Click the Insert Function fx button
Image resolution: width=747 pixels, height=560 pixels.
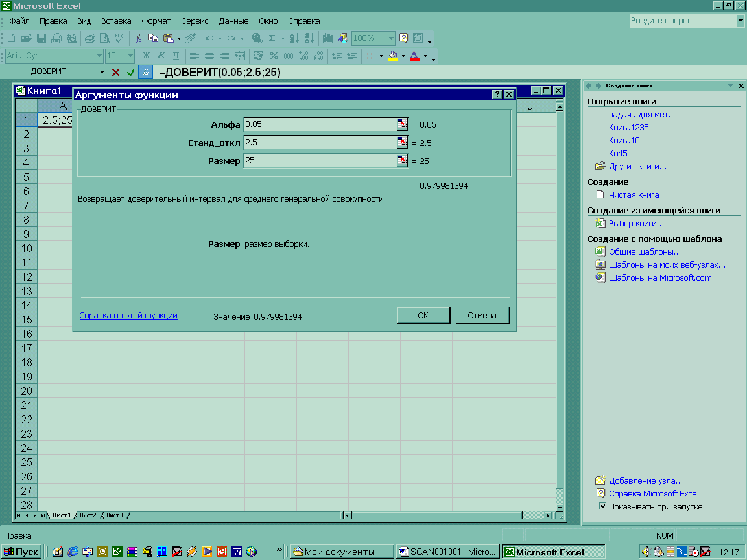pos(146,72)
